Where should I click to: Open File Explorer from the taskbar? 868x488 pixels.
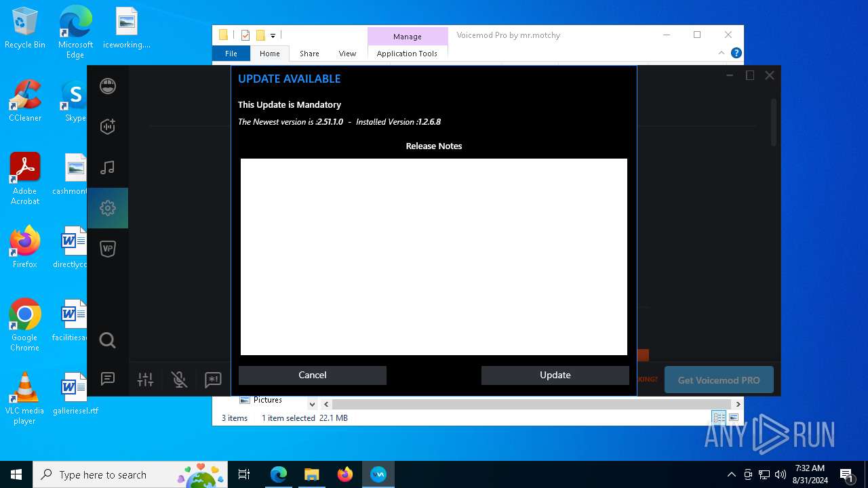311,474
